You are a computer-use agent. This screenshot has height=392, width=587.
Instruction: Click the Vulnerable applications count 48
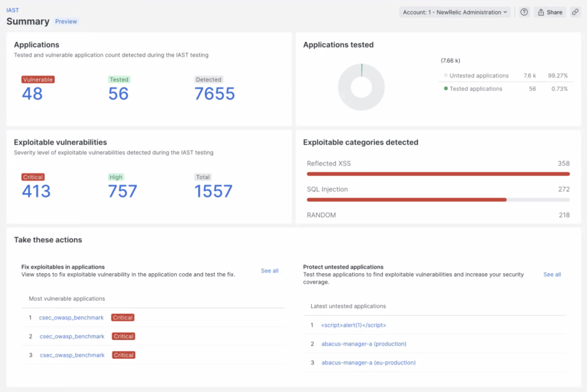pyautogui.click(x=32, y=94)
